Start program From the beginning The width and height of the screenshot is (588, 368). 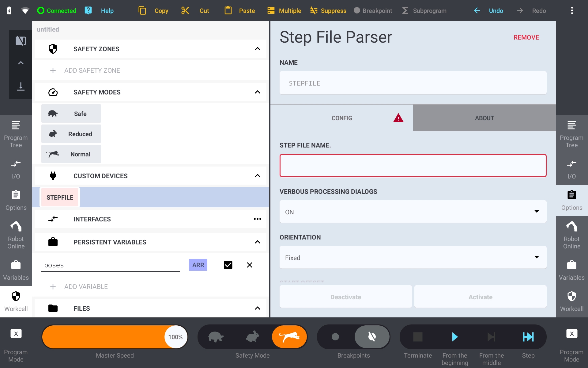[455, 337]
